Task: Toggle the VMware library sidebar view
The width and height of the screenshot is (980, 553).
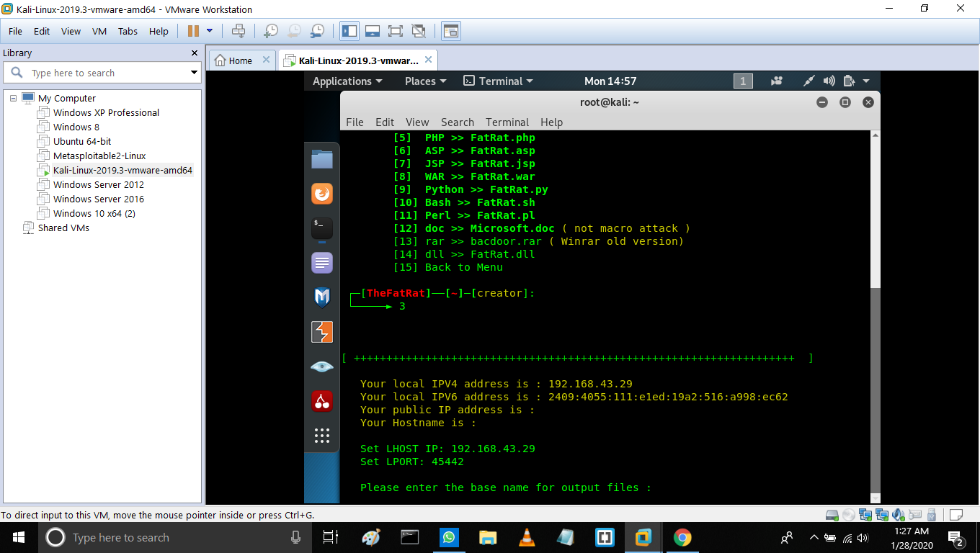Action: pyautogui.click(x=349, y=31)
